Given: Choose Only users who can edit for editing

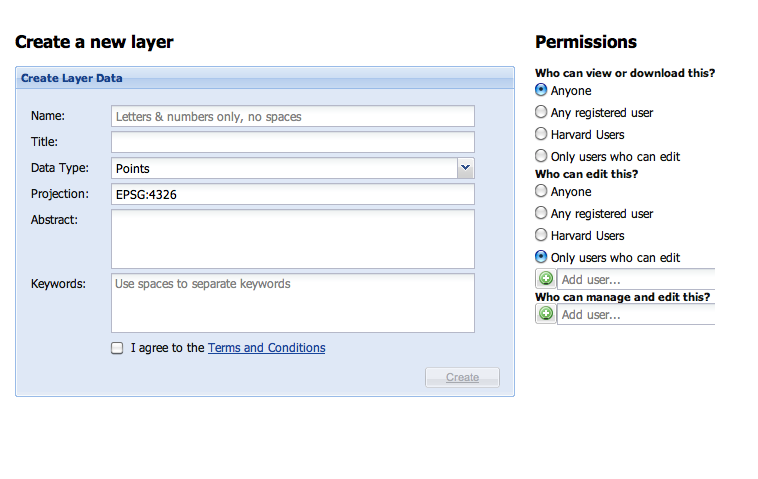Looking at the screenshot, I should click(542, 257).
